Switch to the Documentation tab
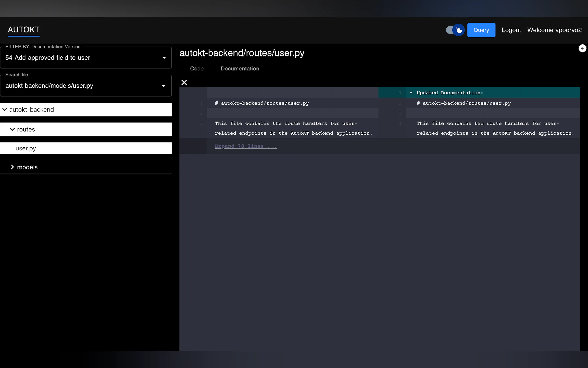Image resolution: width=588 pixels, height=368 pixels. (240, 69)
